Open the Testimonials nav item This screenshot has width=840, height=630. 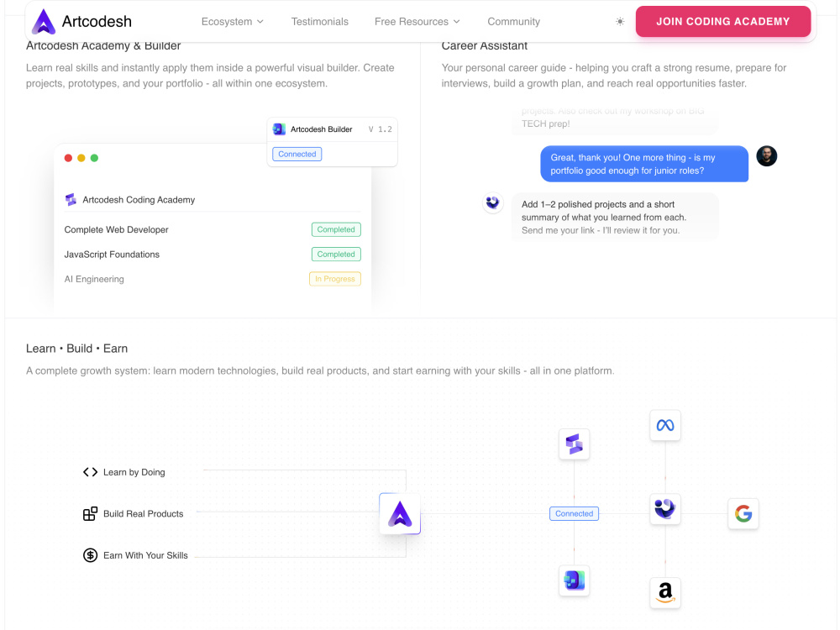[320, 22]
